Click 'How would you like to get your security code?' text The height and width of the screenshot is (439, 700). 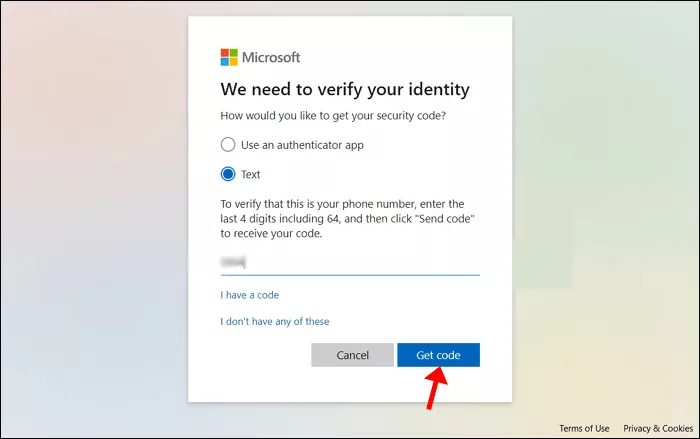click(333, 116)
